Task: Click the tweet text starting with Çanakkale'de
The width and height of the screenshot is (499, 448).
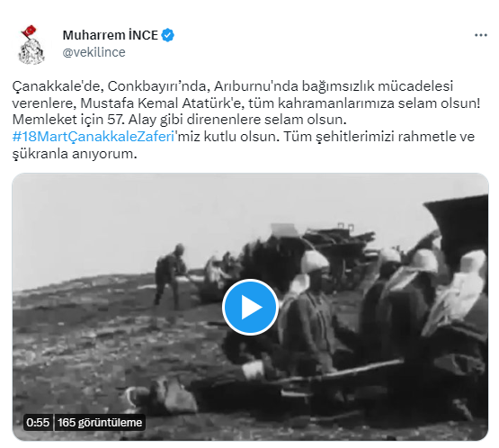Action: (x=232, y=86)
